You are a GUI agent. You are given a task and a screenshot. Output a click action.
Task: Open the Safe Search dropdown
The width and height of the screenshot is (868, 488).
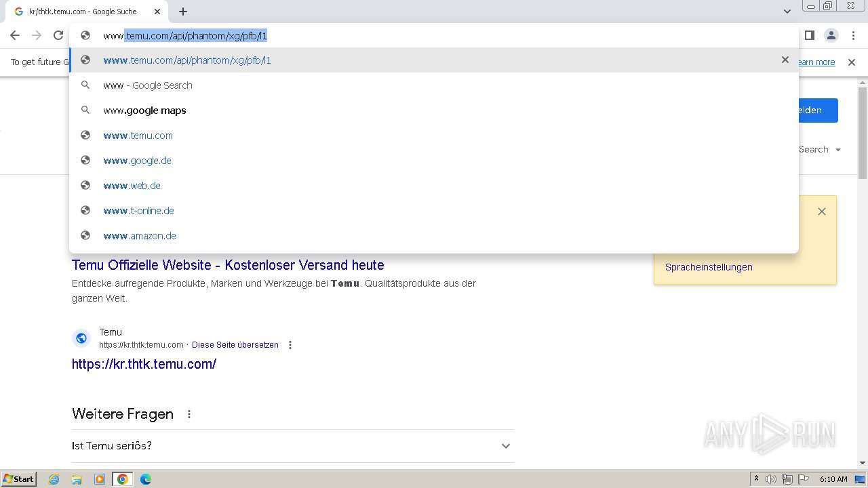pyautogui.click(x=819, y=149)
